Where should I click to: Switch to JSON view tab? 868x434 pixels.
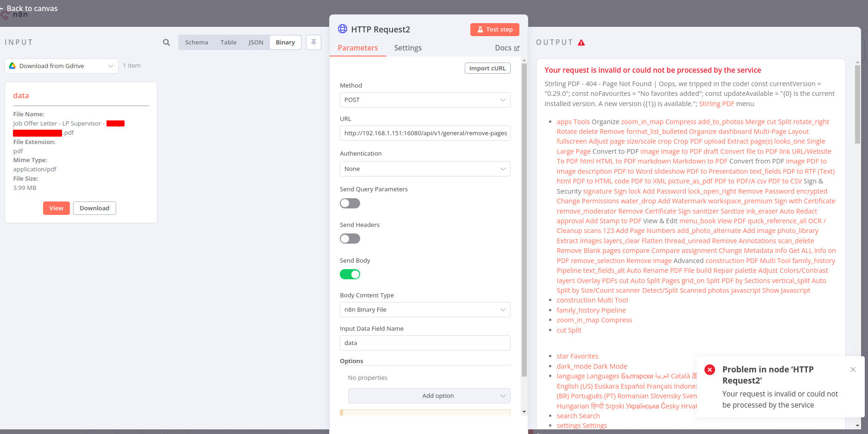[x=256, y=42]
